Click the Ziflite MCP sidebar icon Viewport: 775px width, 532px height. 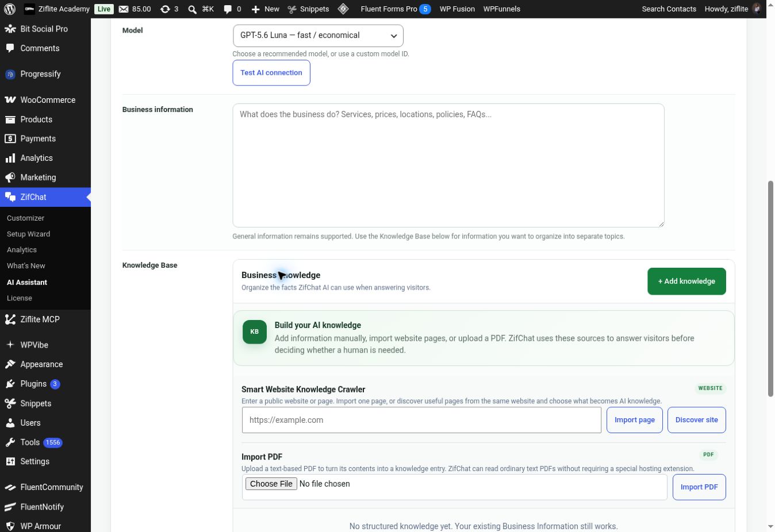(10, 319)
